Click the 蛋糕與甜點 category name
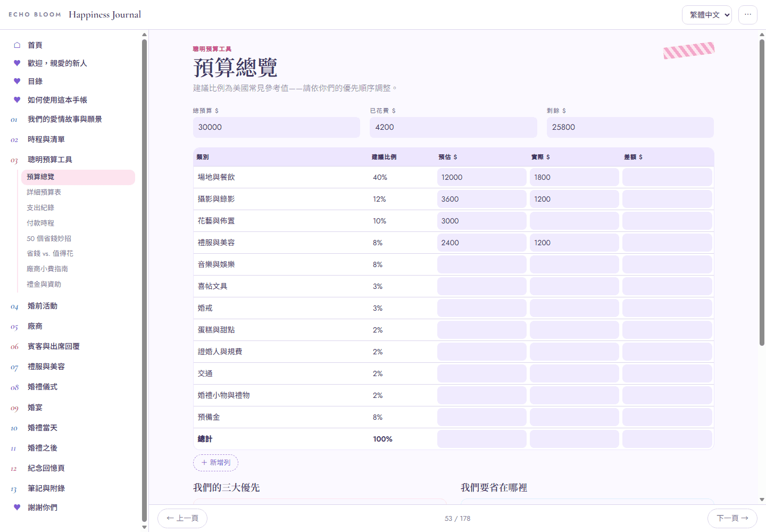 coord(216,330)
